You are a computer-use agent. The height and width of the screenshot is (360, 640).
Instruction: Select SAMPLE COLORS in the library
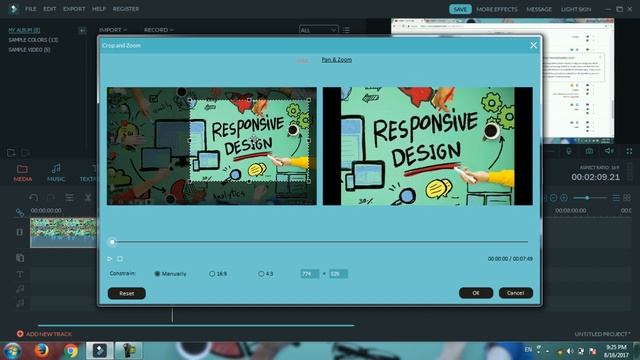[x=33, y=40]
